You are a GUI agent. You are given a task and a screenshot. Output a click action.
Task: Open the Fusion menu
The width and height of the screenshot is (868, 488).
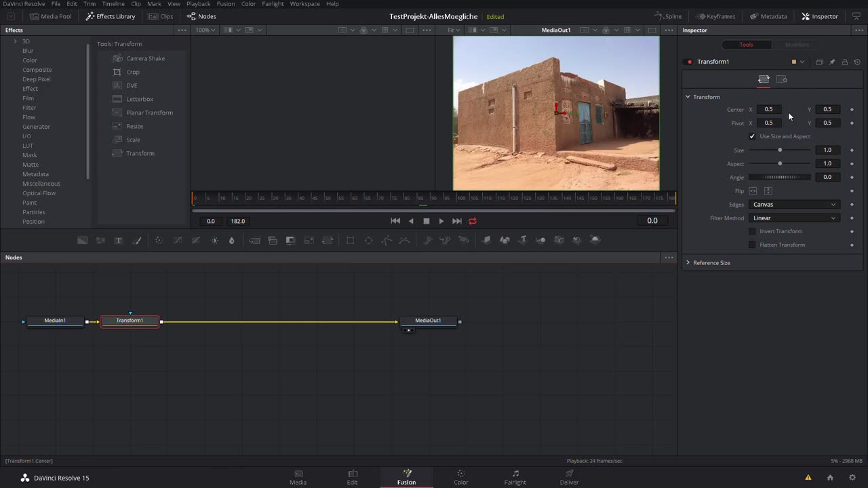coord(226,4)
